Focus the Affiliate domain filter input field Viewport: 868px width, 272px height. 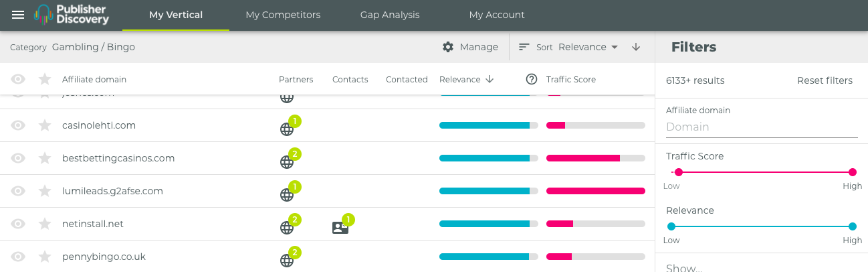(762, 127)
